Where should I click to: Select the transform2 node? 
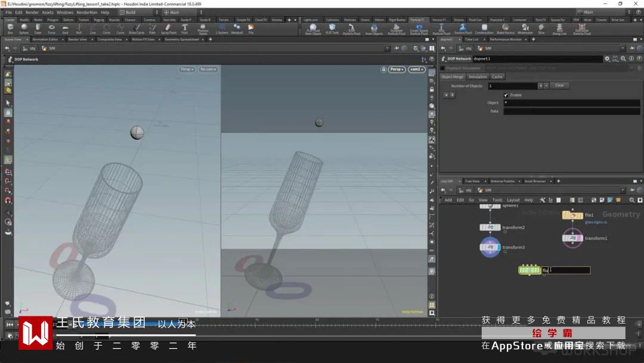click(490, 227)
